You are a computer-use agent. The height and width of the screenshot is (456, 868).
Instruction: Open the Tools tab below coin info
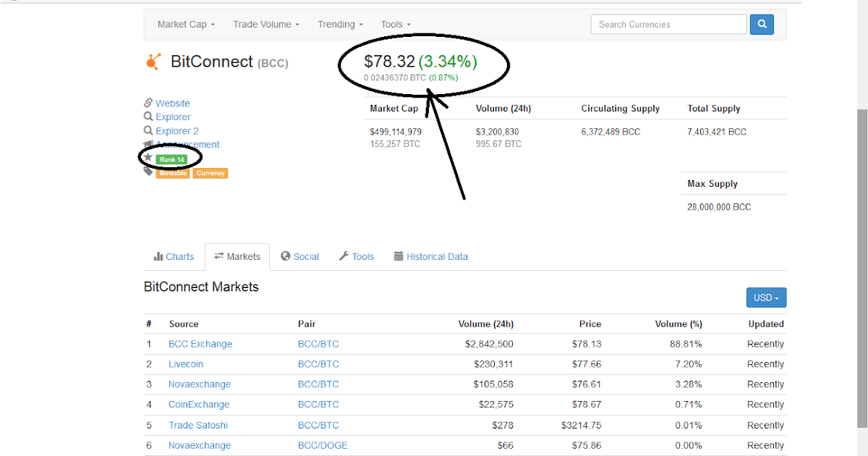click(357, 256)
